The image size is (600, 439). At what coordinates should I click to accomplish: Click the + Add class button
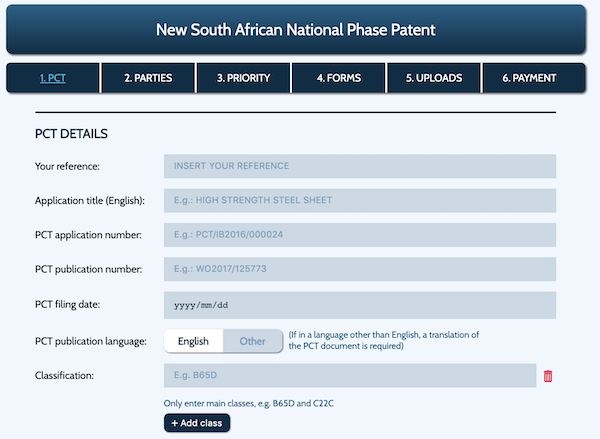pos(197,423)
